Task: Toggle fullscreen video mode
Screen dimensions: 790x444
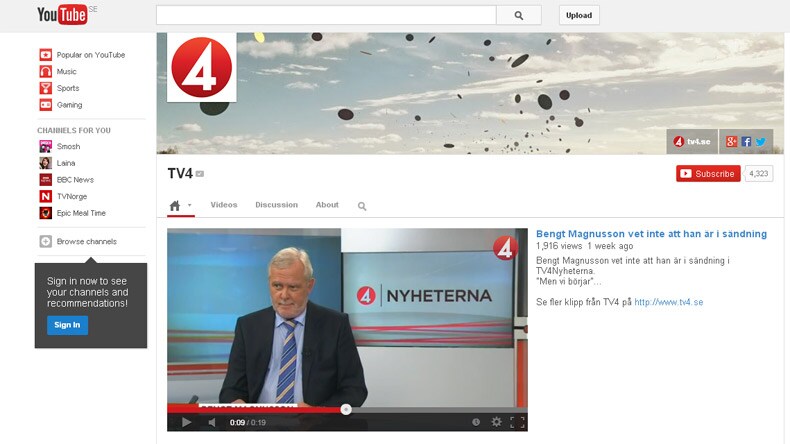Action: [x=517, y=422]
